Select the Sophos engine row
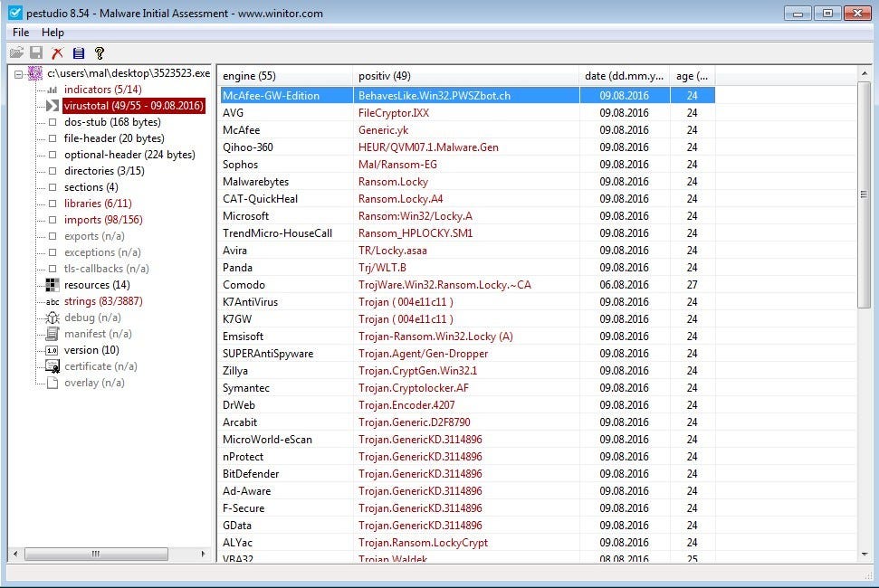Image resolution: width=879 pixels, height=588 pixels. click(x=467, y=165)
